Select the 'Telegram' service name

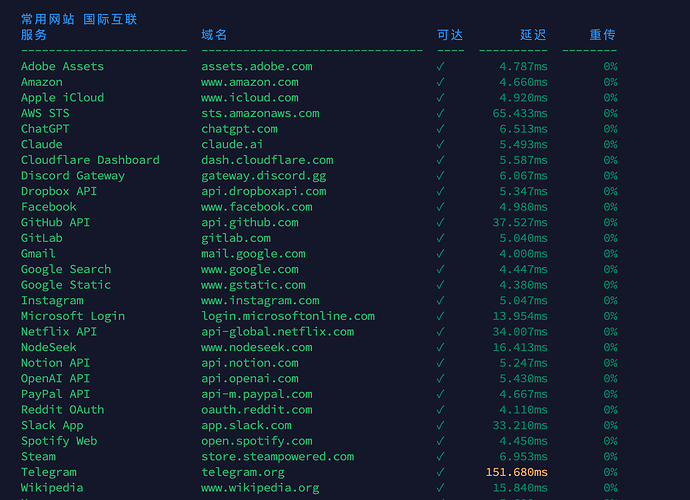click(49, 472)
